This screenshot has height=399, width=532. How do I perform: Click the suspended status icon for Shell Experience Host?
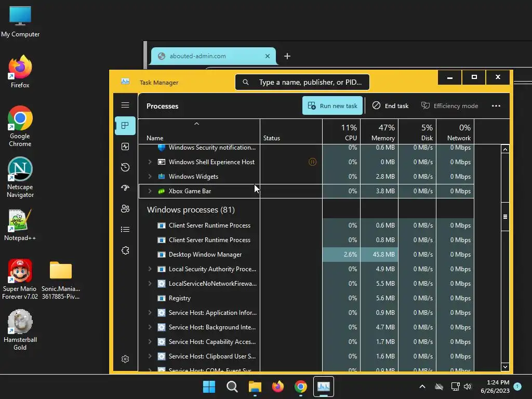coord(312,162)
